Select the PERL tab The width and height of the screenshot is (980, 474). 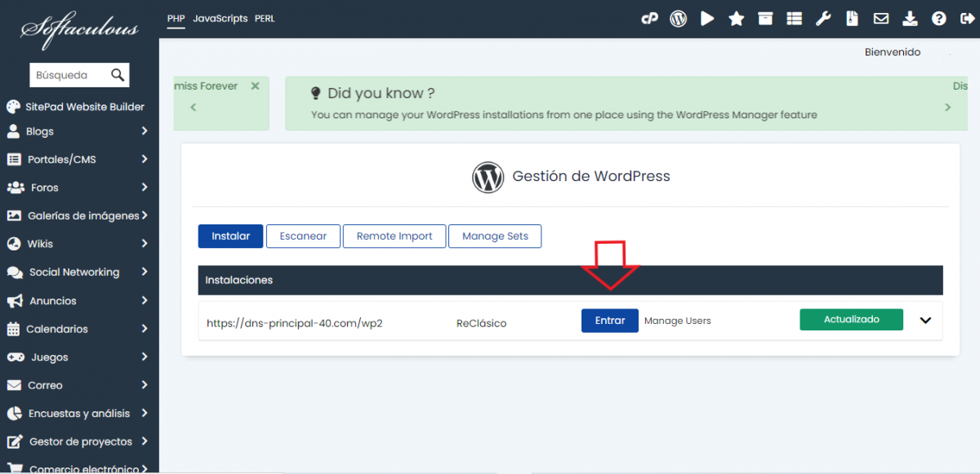[x=265, y=19]
